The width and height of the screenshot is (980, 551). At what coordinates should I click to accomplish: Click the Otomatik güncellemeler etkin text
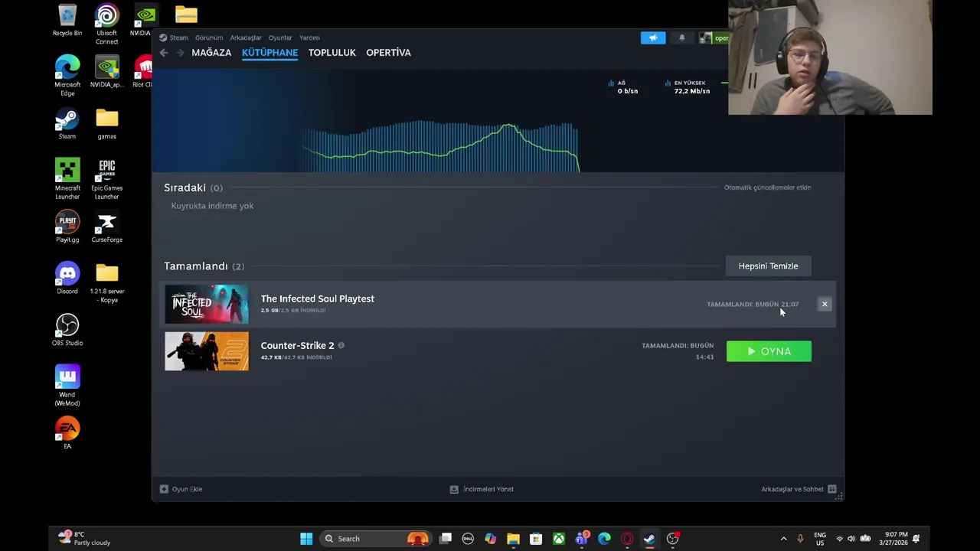[x=767, y=187]
